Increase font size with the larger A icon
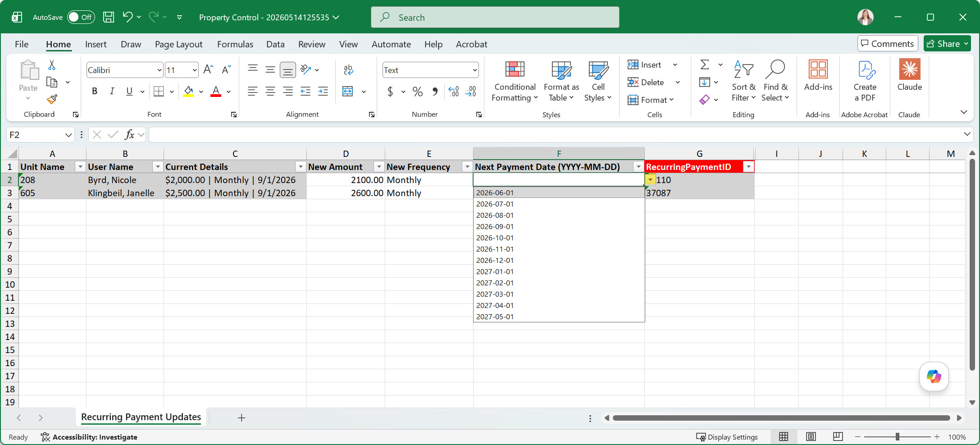Screen dimensions: 980x445 click(208, 69)
